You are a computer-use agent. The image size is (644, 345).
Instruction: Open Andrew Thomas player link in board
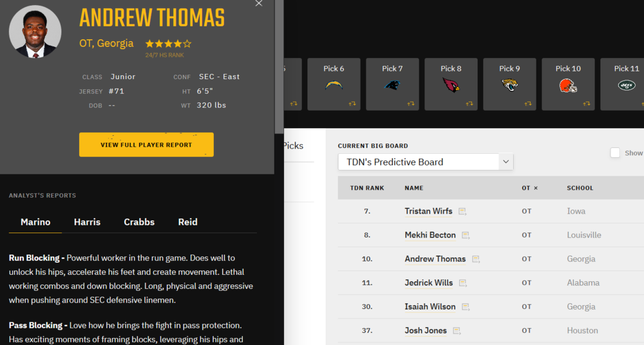pyautogui.click(x=435, y=259)
